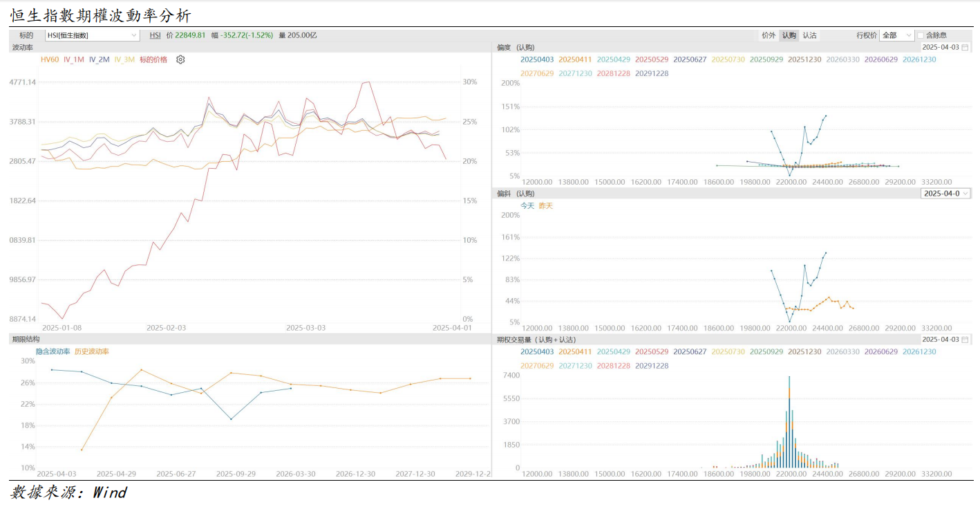The height and width of the screenshot is (507, 980).
Task: Toggle 20270629 expiry in 期权交易量 legend
Action: [537, 365]
